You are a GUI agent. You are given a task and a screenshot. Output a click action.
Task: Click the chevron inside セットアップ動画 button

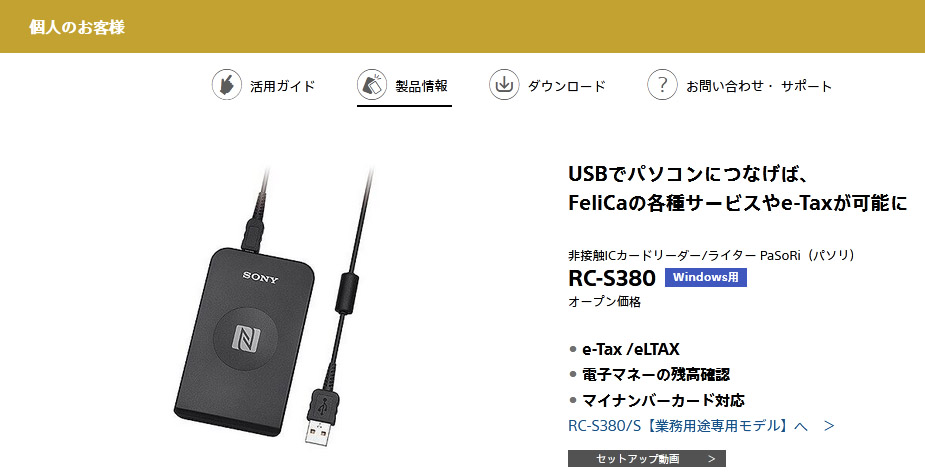pos(711,459)
